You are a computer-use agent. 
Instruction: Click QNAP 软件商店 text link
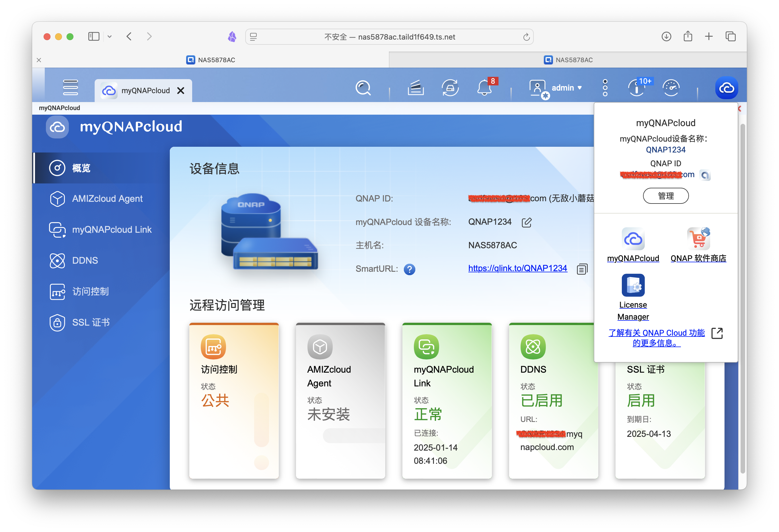[x=698, y=258]
